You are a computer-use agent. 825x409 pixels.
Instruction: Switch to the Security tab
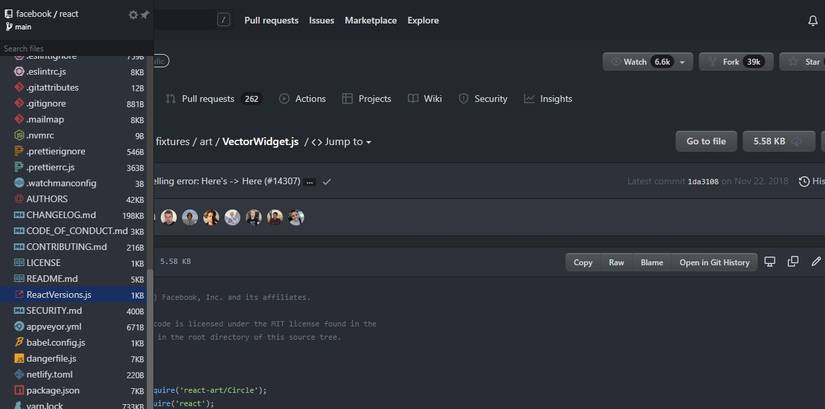(483, 98)
